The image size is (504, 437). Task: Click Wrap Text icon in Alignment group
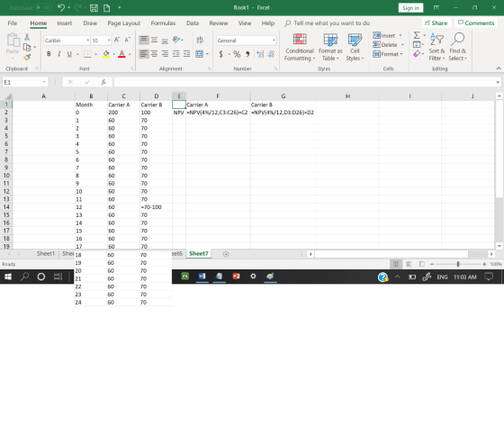(200, 40)
